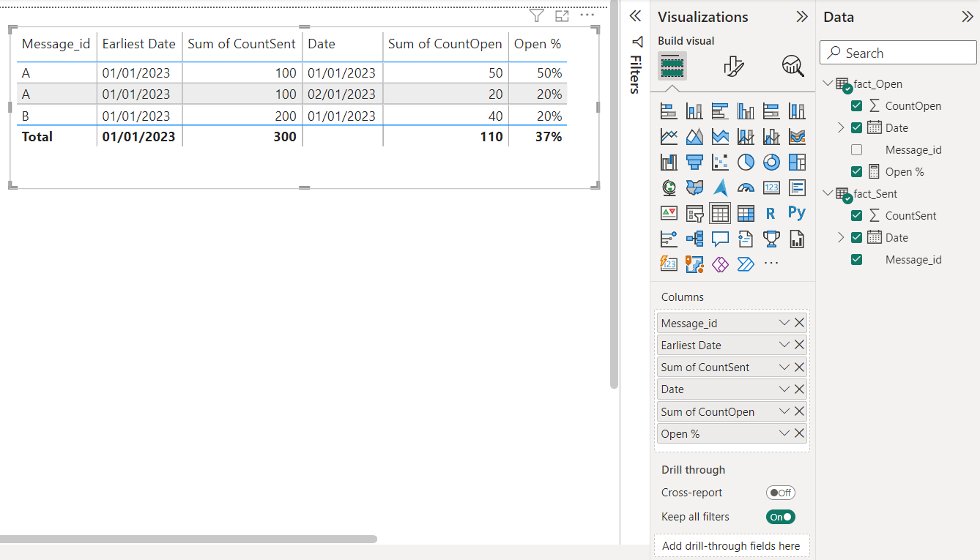Viewport: 980px width, 560px height.
Task: Choose the Card (123) visual
Action: click(771, 188)
